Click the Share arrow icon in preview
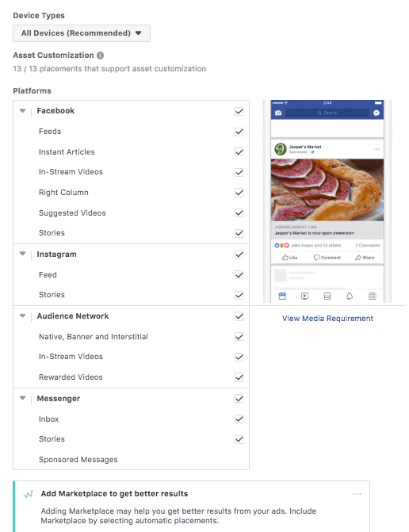409x532 pixels. 358,258
